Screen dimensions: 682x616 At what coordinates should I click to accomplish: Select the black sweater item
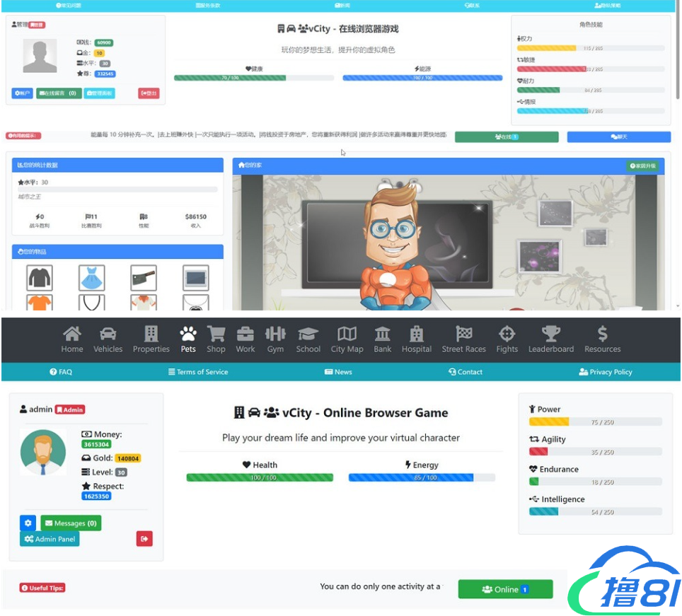(x=40, y=278)
